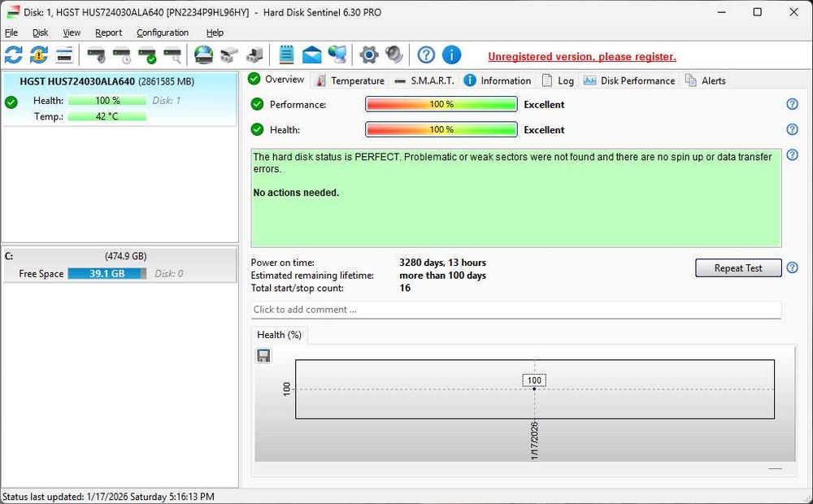Click the disk icon with magnifying glass

tap(172, 54)
